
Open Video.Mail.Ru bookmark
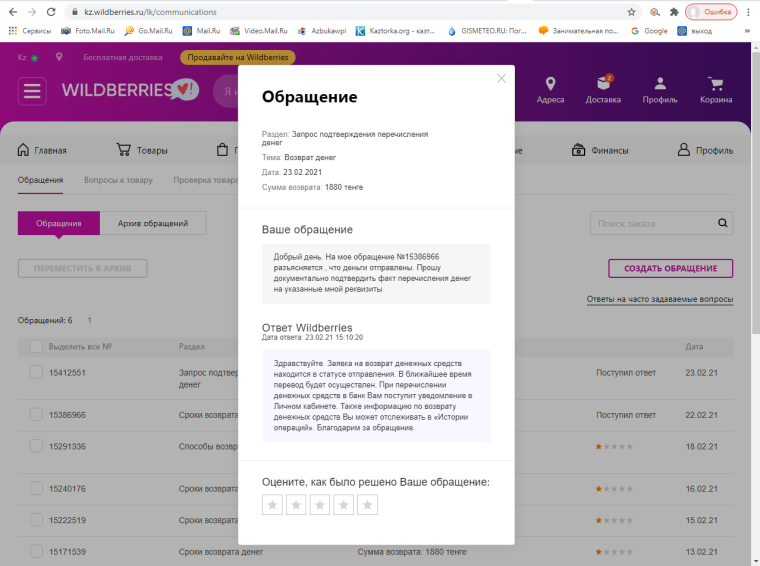[x=259, y=31]
